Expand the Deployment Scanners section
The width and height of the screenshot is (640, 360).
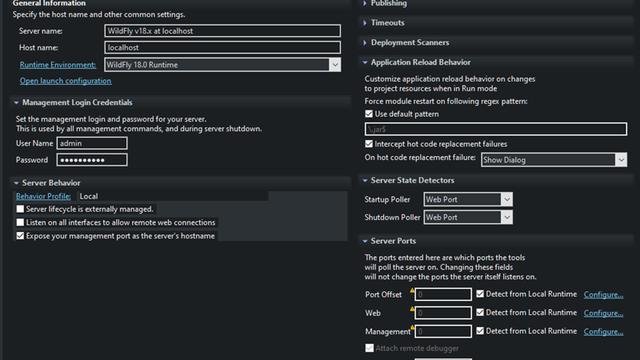coord(365,42)
